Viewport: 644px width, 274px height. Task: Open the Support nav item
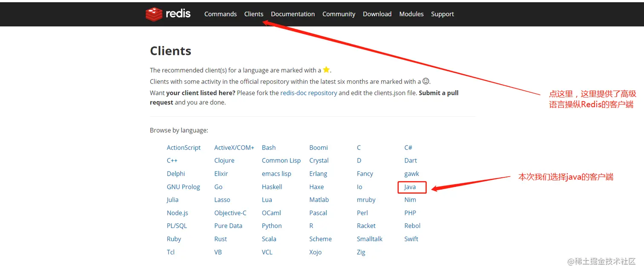coord(442,14)
